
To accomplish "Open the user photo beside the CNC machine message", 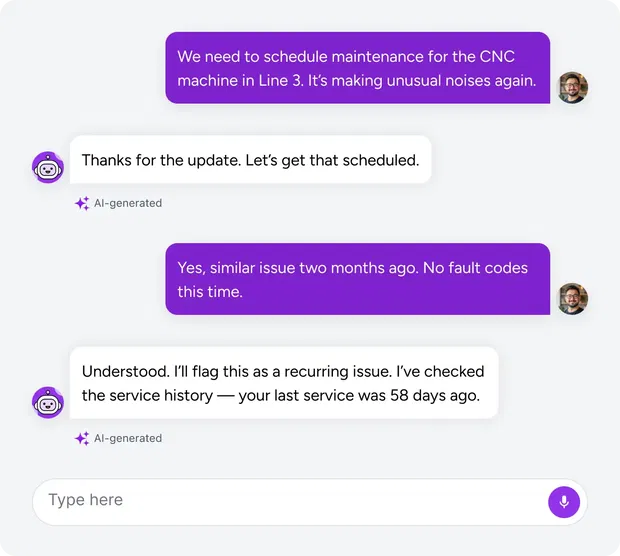I will pos(572,87).
